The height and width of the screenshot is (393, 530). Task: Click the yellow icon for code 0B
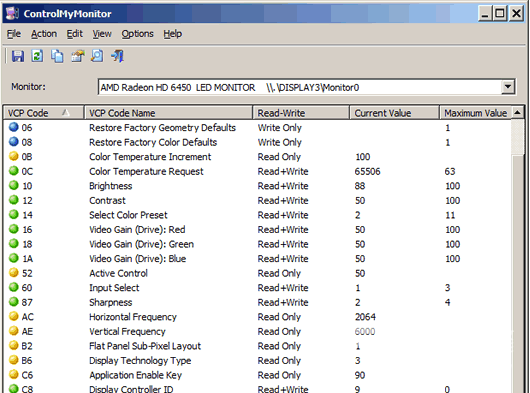click(14, 156)
